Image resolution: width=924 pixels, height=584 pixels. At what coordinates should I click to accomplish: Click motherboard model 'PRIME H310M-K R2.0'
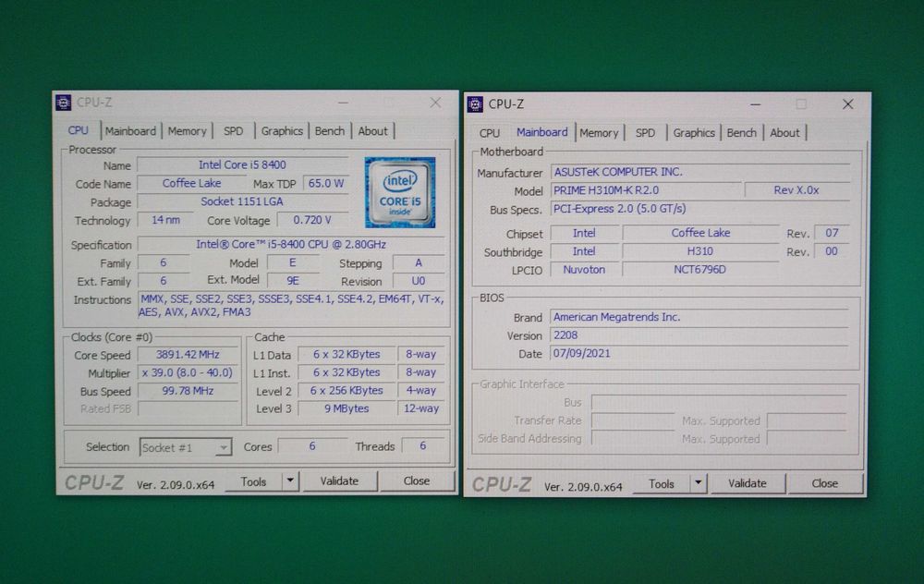coord(646,190)
